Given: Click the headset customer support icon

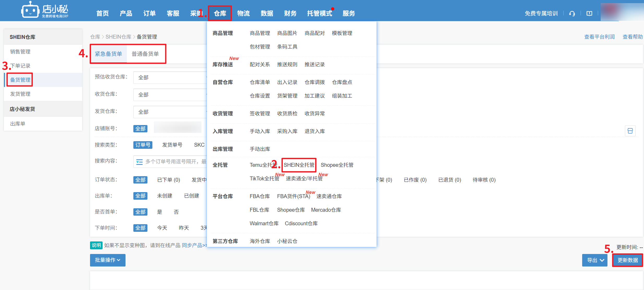Looking at the screenshot, I should tap(572, 14).
